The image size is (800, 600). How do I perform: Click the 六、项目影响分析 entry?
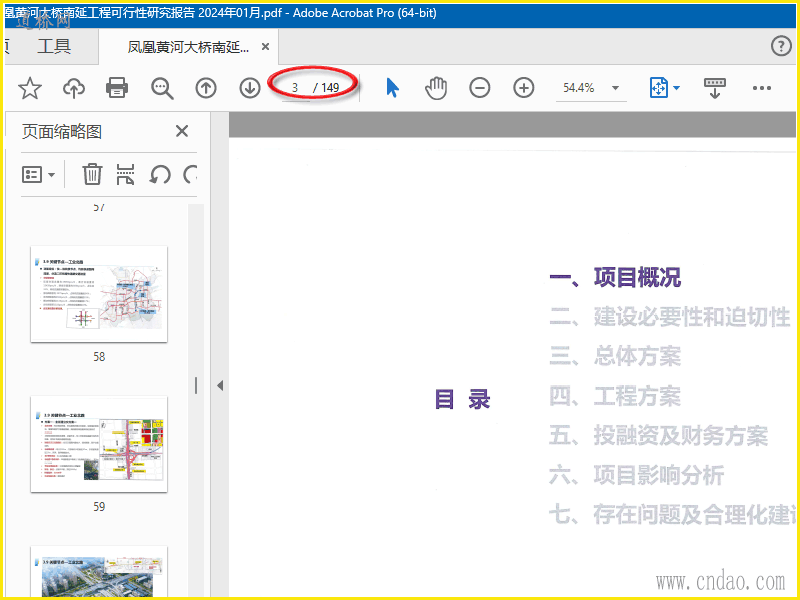point(636,474)
